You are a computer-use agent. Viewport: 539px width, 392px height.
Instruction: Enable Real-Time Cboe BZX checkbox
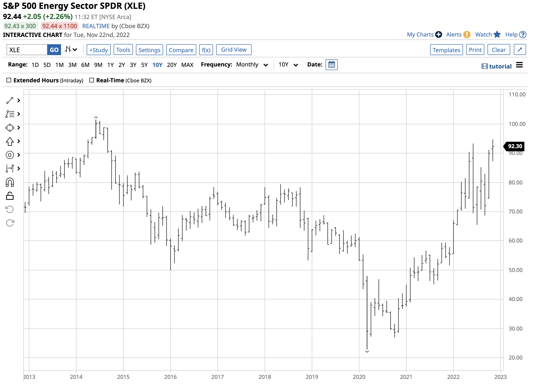coord(91,80)
